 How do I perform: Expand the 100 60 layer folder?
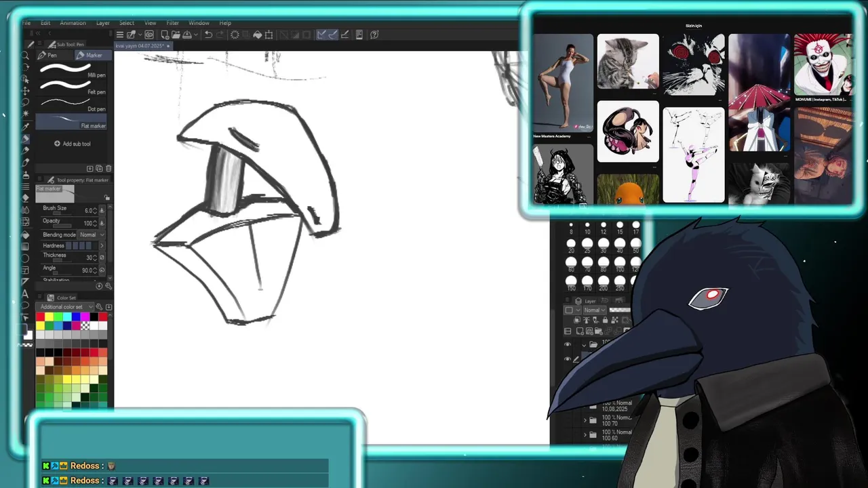[585, 434]
